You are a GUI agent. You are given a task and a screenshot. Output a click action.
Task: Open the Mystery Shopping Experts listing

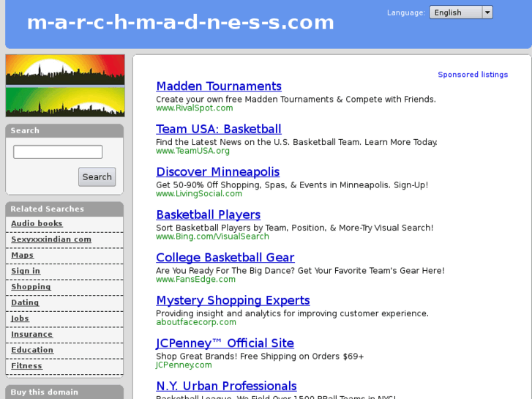233,300
